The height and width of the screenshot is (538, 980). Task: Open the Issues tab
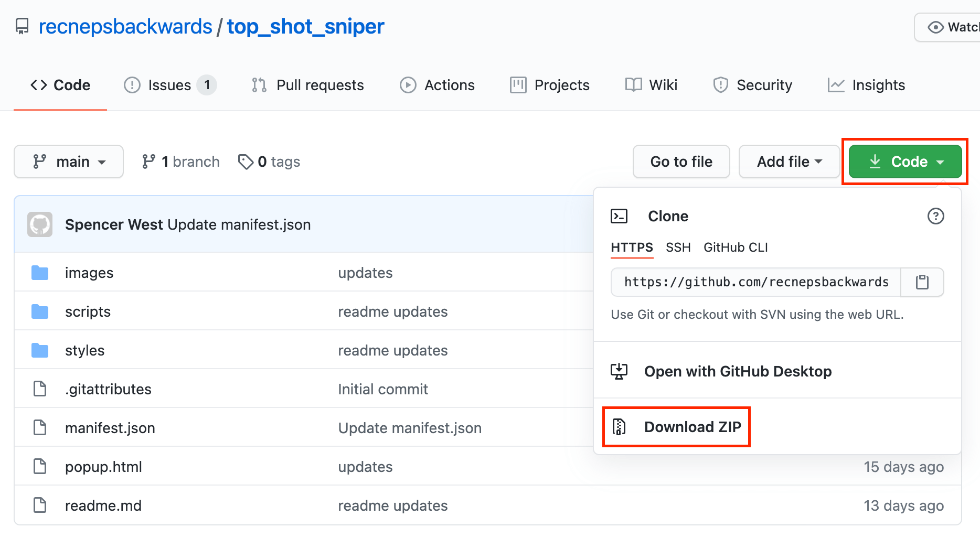(x=170, y=85)
